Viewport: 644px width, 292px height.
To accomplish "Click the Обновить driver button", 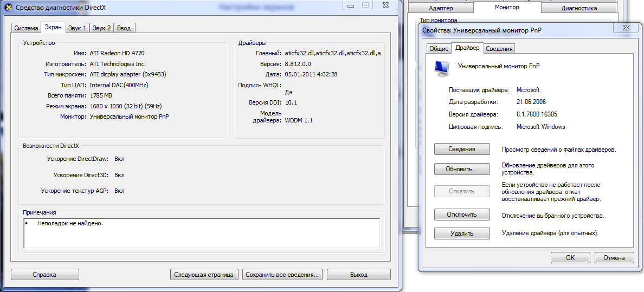I will pos(462,169).
